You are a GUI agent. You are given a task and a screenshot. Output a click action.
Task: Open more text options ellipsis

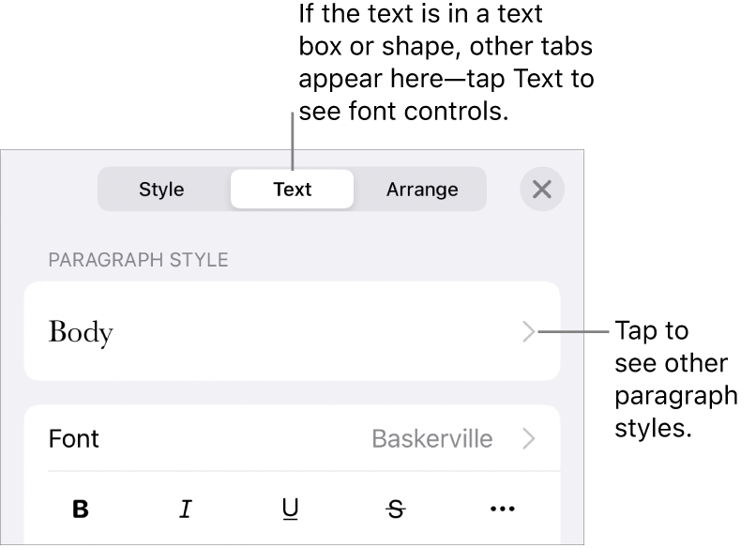[503, 509]
